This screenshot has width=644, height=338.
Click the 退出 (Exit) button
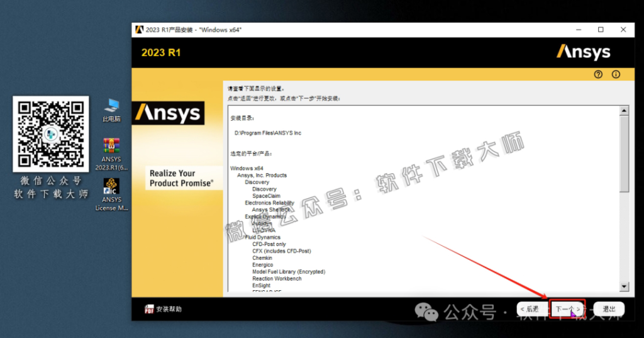click(x=609, y=309)
